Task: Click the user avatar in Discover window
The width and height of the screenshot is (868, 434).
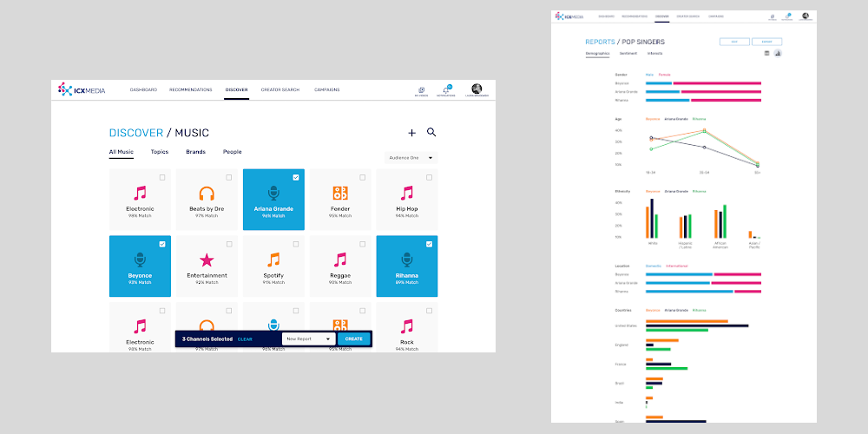Action: click(x=477, y=89)
